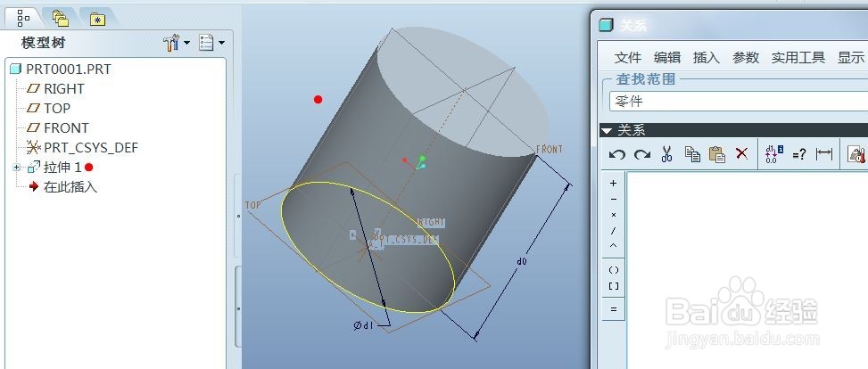Open the 文件 menu in Relations dialog
Viewport: 868px width, 369px height.
click(628, 58)
